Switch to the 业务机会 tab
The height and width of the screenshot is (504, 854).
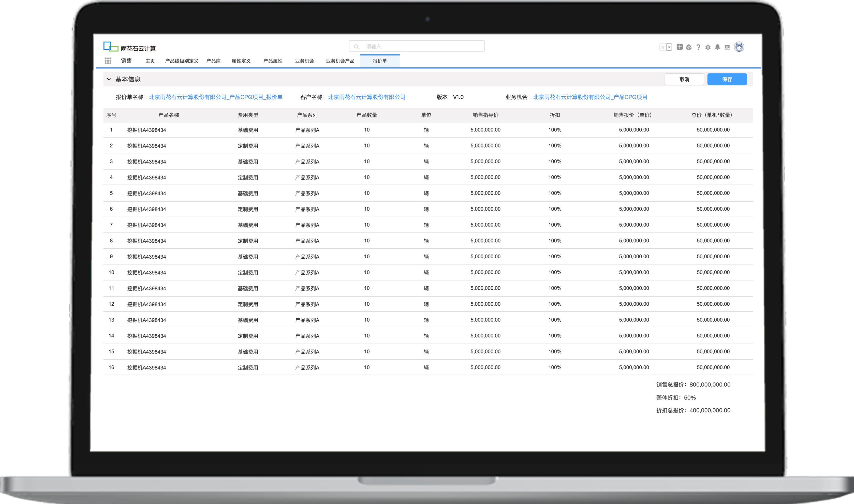tap(305, 61)
